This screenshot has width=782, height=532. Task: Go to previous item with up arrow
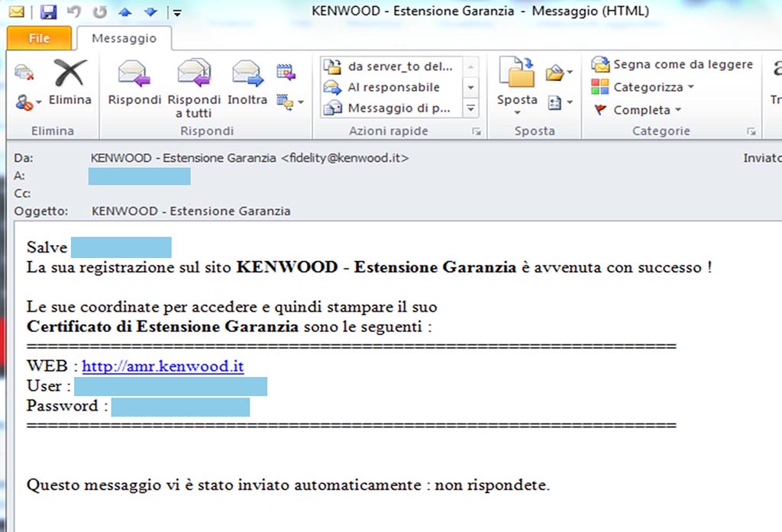click(126, 11)
